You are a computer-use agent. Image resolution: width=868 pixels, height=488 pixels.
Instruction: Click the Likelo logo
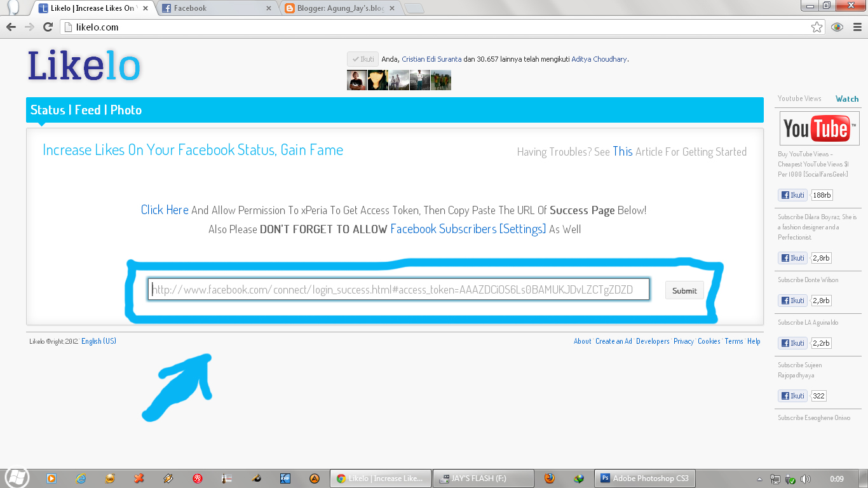pyautogui.click(x=83, y=66)
